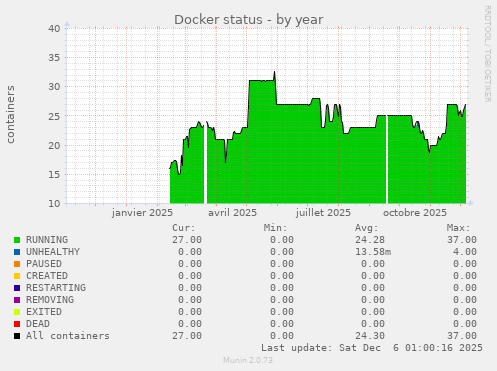The image size is (497, 371).
Task: Select the CREATED legend label
Action: coord(47,276)
